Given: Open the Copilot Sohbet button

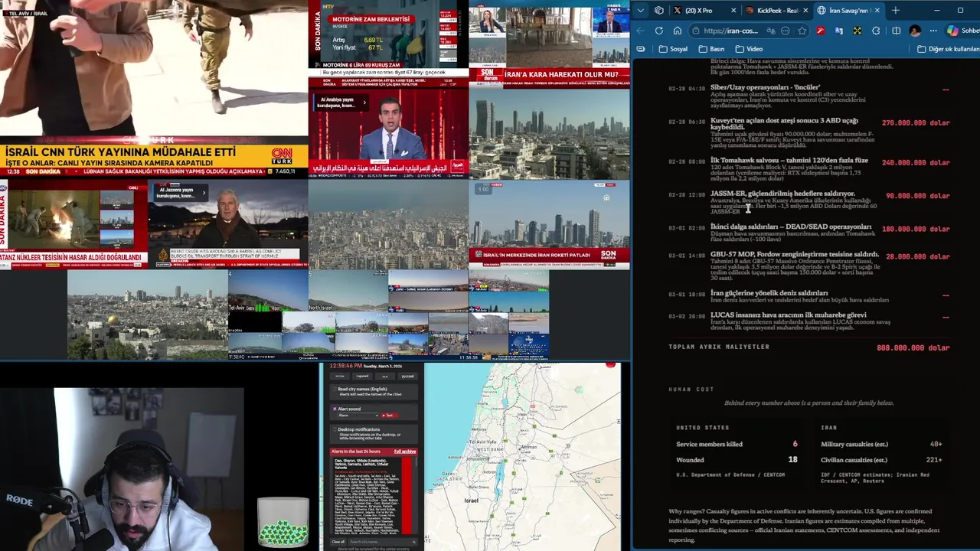Looking at the screenshot, I should [963, 31].
